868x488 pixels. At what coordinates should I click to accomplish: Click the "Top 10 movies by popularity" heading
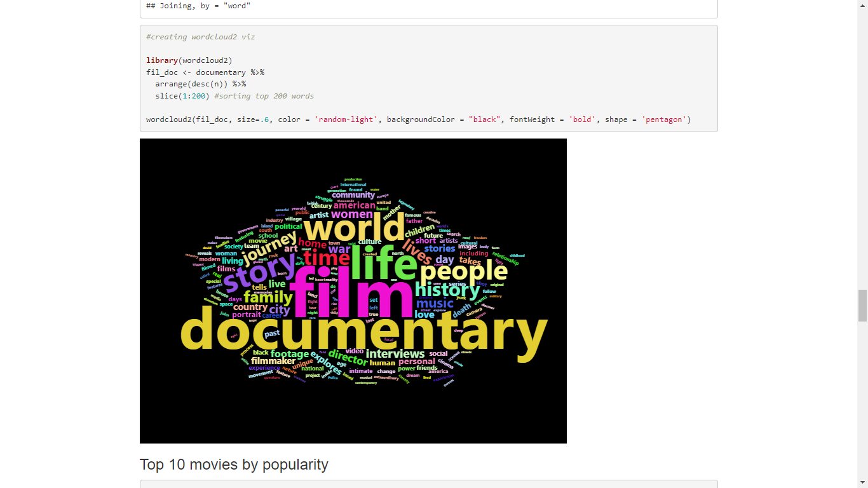pos(234,464)
